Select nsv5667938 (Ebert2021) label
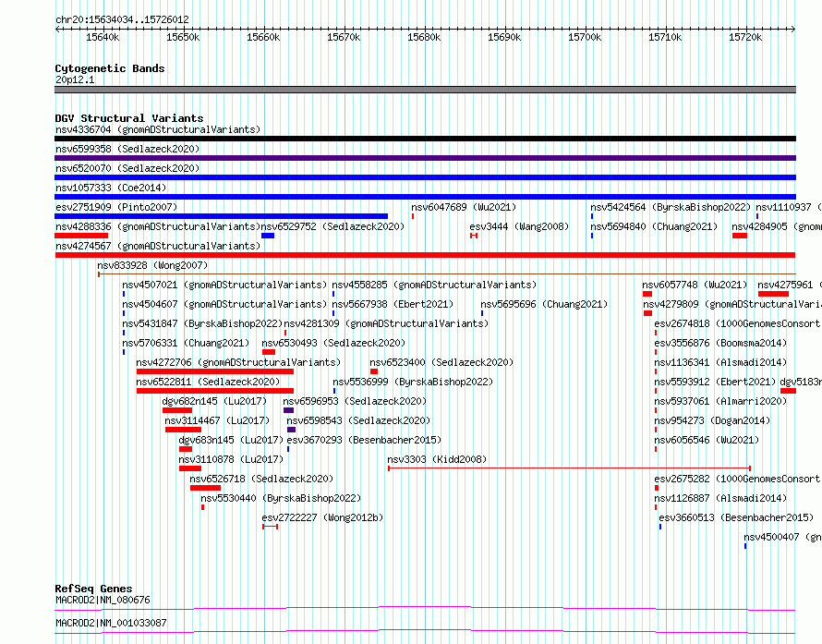Viewport: 822px width, 644px height. [x=393, y=304]
